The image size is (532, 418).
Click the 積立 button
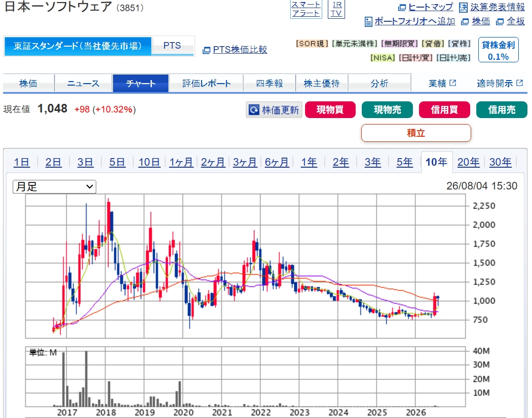point(416,133)
